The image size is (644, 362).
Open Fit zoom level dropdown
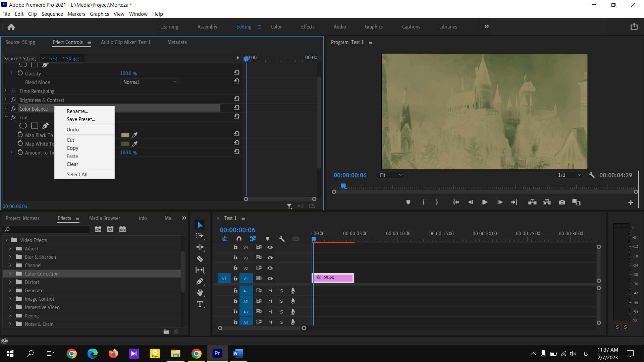click(x=391, y=175)
